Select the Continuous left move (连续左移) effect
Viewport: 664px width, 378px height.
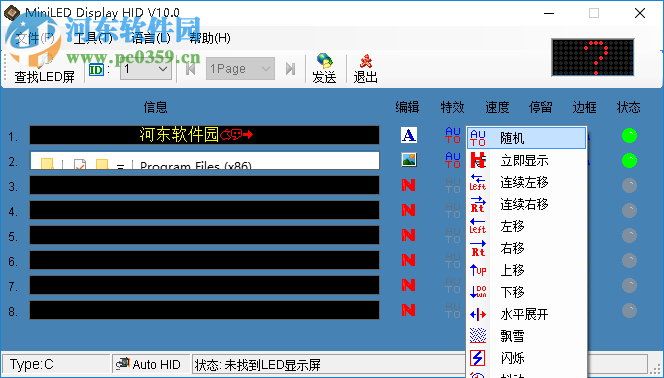coord(526,182)
